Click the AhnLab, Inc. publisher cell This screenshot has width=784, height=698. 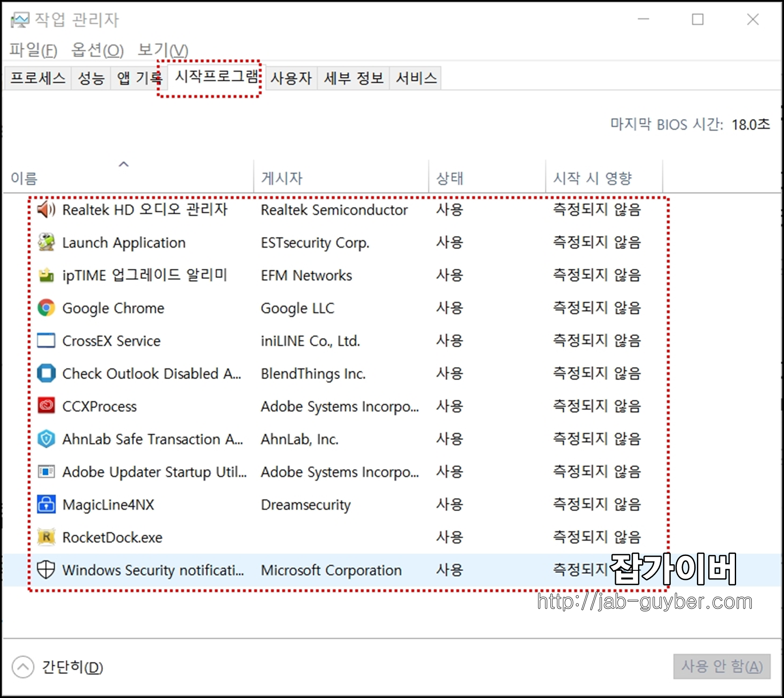299,439
